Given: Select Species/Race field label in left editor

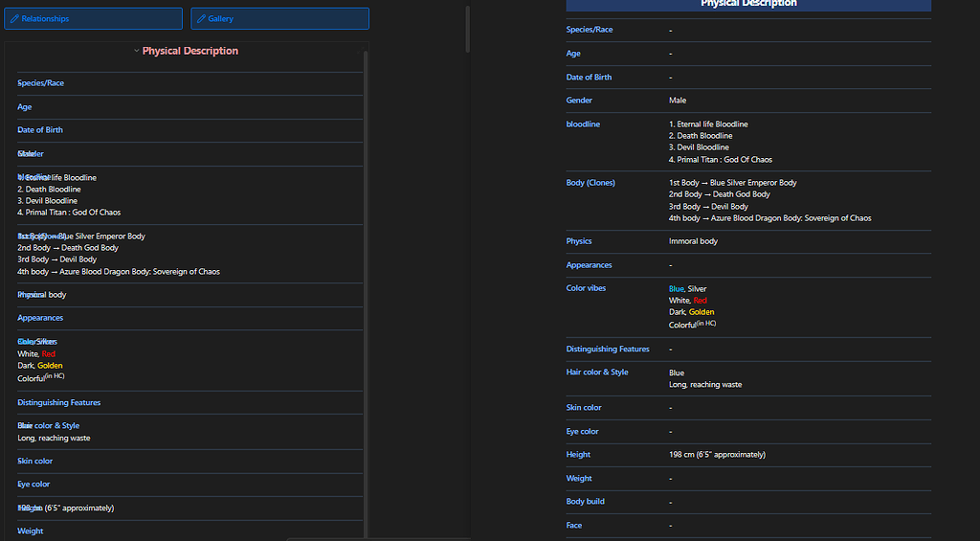Looking at the screenshot, I should [x=40, y=83].
